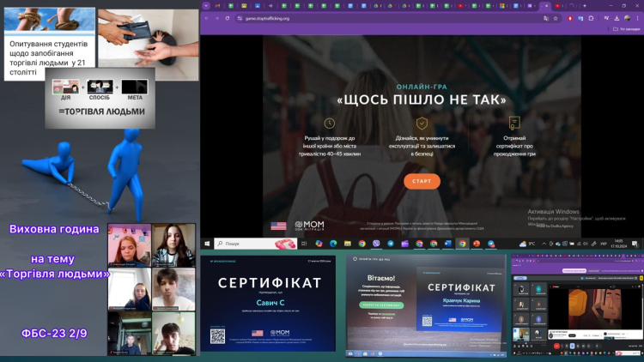
Task: Click the orange СТАРТ button
Action: (422, 182)
